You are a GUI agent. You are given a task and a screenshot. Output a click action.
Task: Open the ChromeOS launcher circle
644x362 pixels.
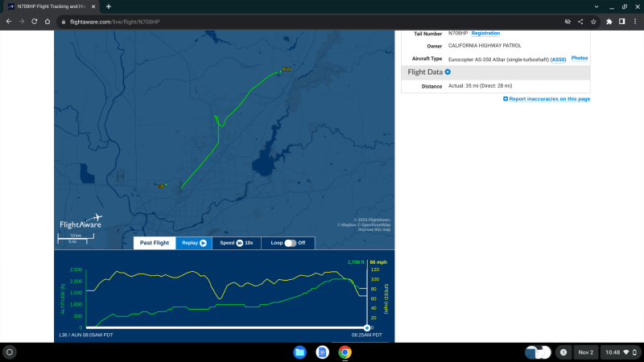point(10,352)
